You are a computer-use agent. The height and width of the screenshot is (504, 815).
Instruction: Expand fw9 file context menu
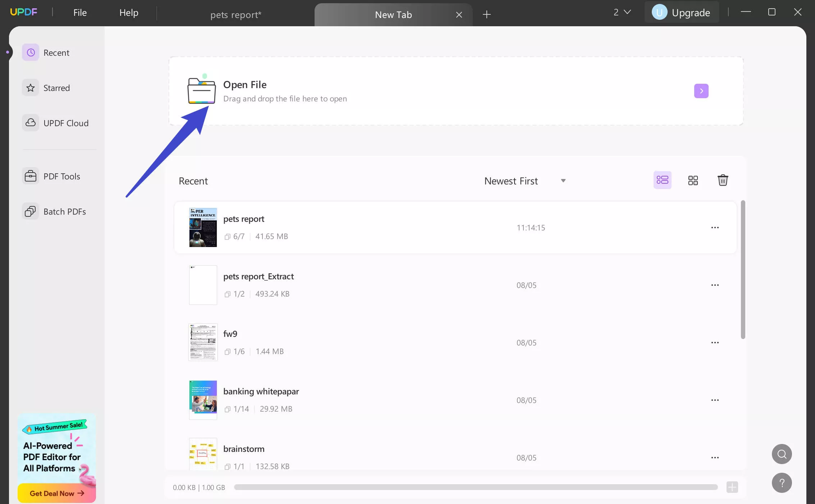[715, 342]
